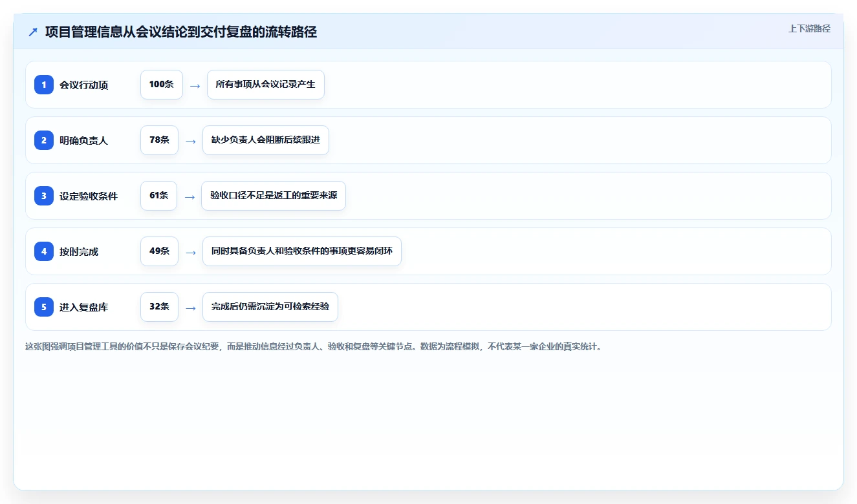
Task: Click the arrow after 61条
Action: (190, 196)
